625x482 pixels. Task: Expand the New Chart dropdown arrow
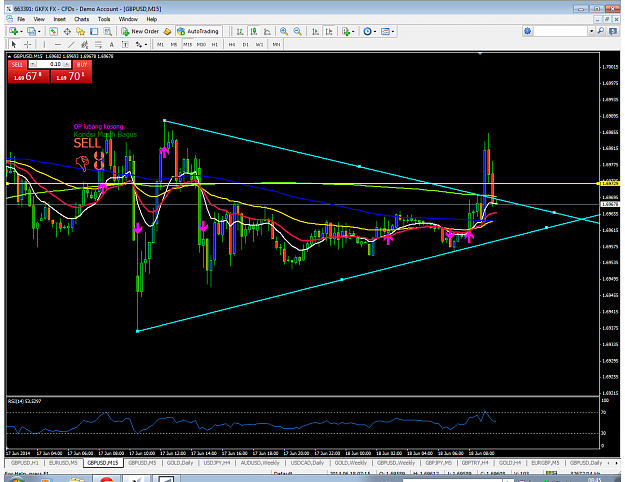pyautogui.click(x=21, y=31)
